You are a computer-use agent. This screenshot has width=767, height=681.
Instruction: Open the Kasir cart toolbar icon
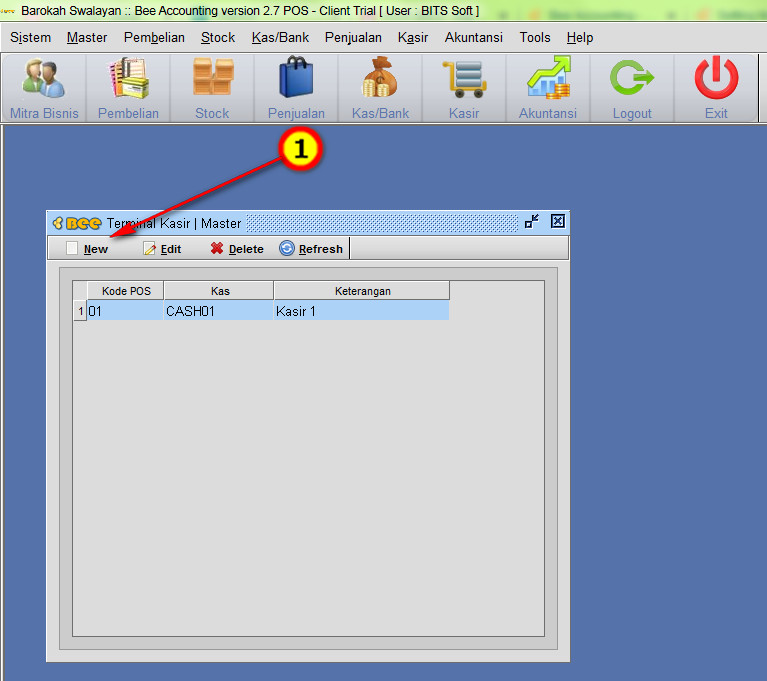[464, 89]
